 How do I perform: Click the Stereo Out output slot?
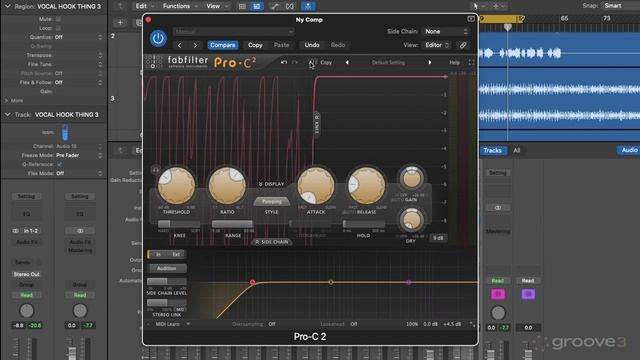pos(27,274)
